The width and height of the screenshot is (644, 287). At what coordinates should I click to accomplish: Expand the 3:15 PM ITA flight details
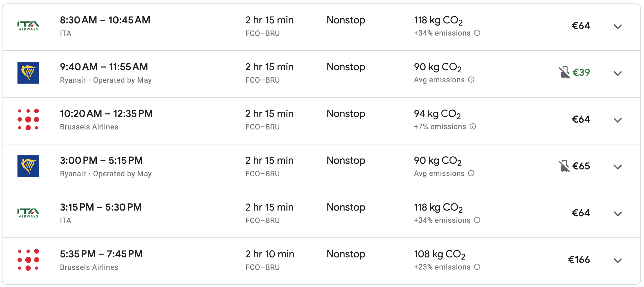point(617,214)
